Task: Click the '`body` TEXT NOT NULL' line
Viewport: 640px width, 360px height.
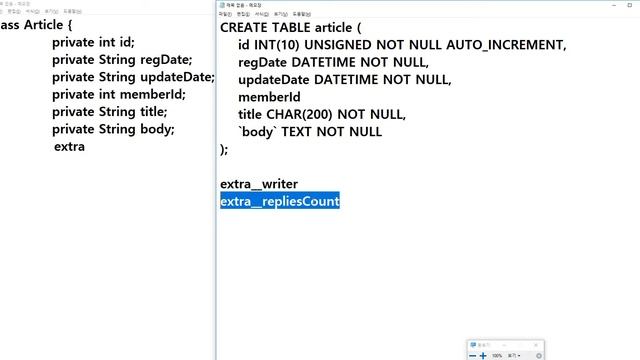Action: point(310,132)
